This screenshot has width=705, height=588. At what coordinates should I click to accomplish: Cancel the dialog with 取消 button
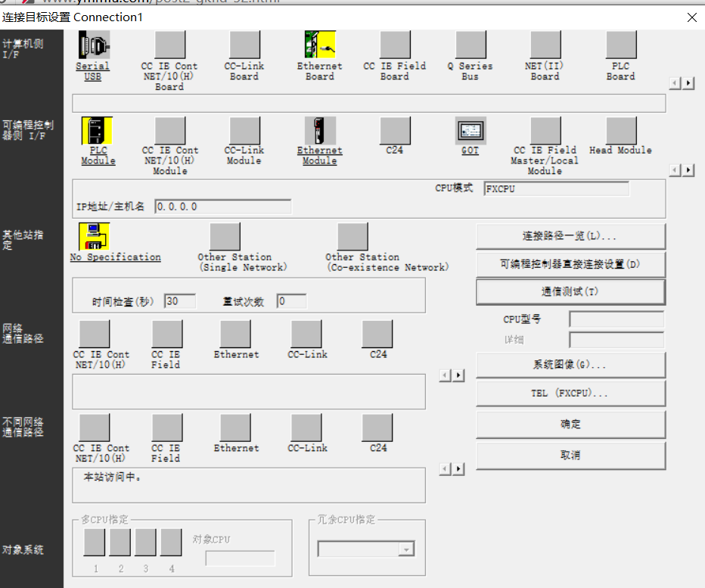pos(570,456)
